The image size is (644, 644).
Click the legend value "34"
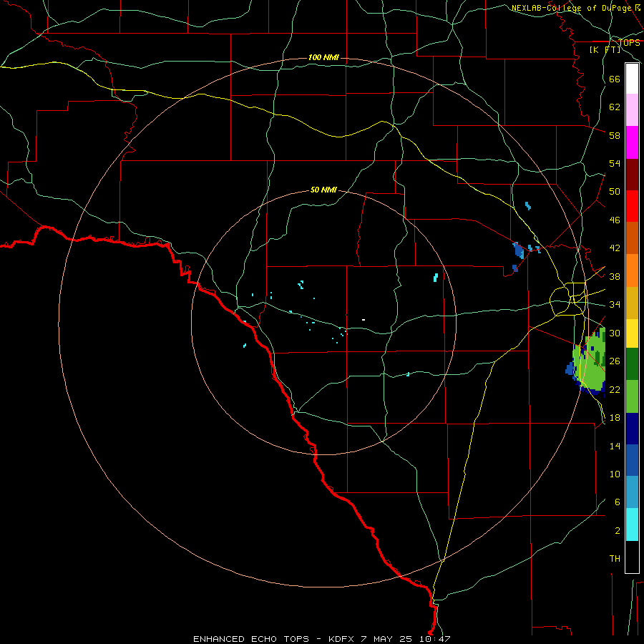point(615,305)
